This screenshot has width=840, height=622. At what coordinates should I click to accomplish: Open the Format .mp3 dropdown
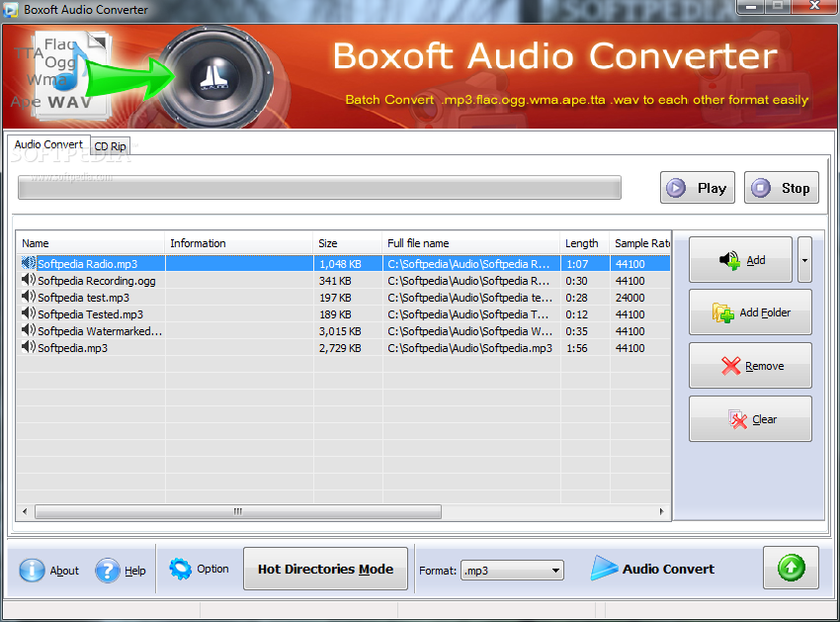pos(512,571)
